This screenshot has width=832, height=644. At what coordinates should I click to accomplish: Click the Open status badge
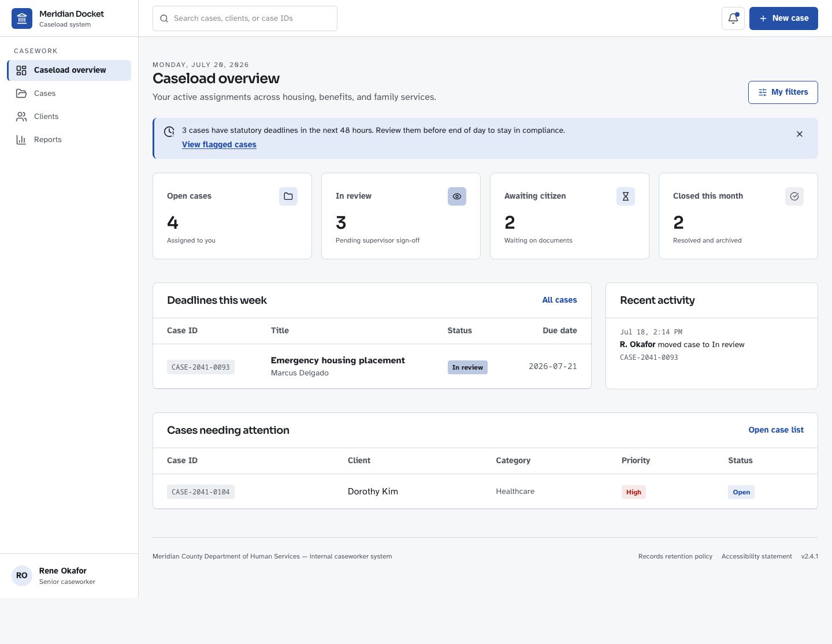[x=741, y=492]
